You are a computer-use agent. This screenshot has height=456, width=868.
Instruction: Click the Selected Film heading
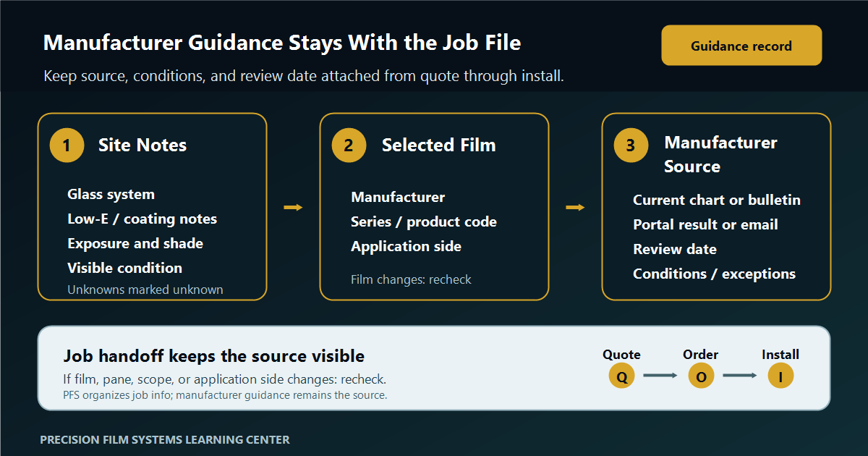[x=439, y=145]
